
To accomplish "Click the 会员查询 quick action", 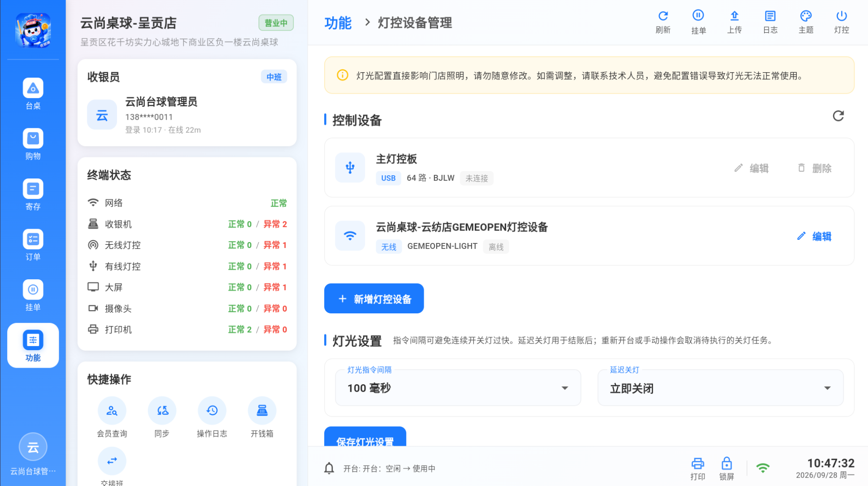I will click(x=112, y=417).
